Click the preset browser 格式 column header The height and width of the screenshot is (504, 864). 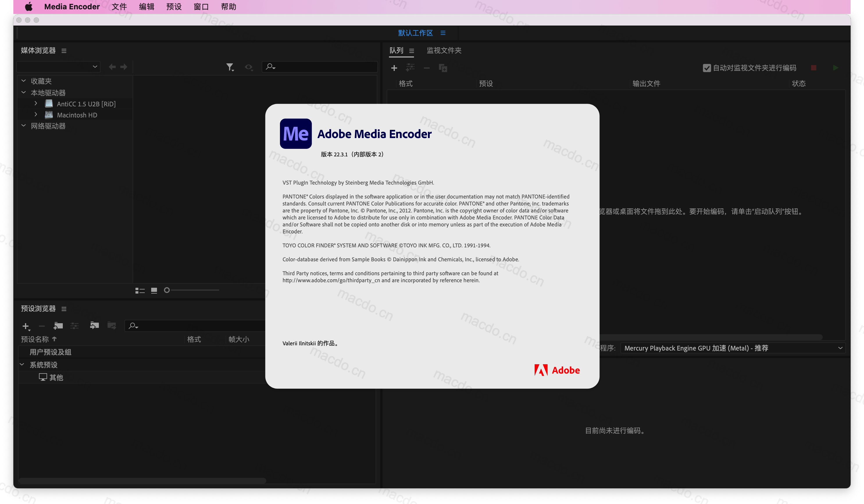click(194, 339)
